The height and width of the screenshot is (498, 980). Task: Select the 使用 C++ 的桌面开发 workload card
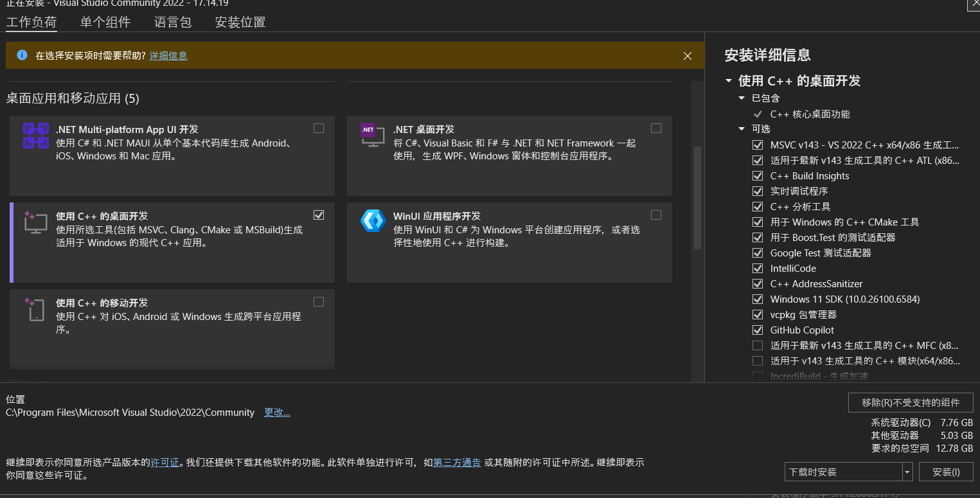tap(172, 242)
